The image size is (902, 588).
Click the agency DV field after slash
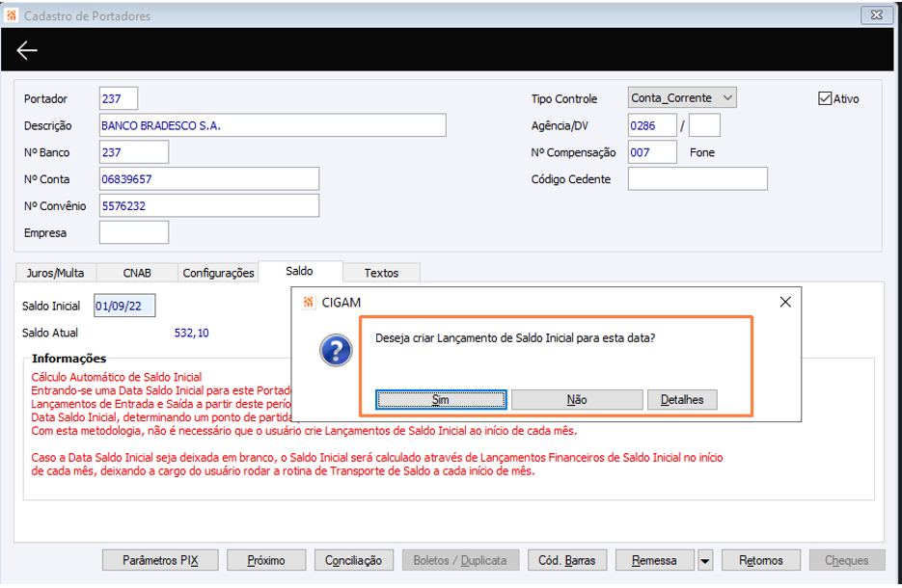(x=704, y=125)
